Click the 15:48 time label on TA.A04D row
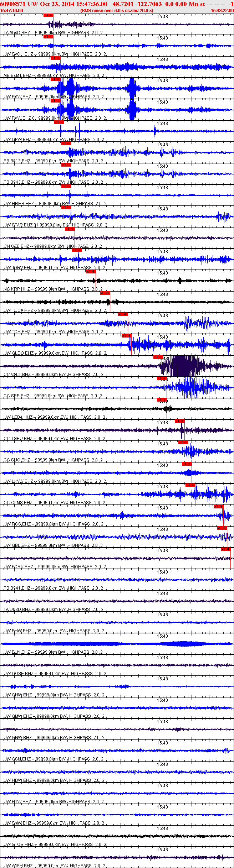 click(162, 17)
